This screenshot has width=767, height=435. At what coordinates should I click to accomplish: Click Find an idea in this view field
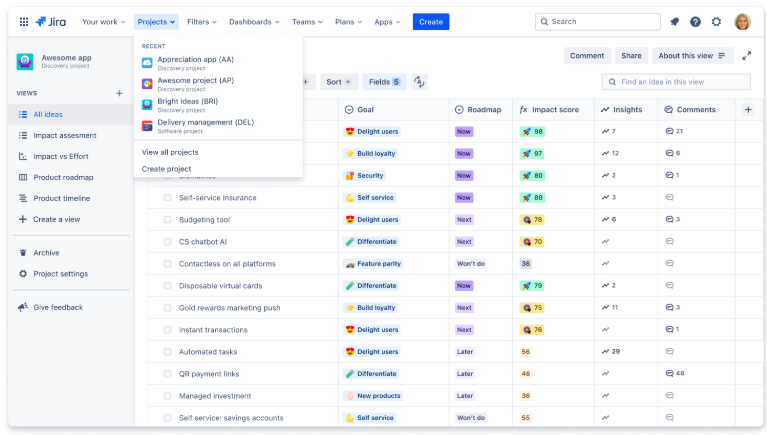tap(676, 82)
